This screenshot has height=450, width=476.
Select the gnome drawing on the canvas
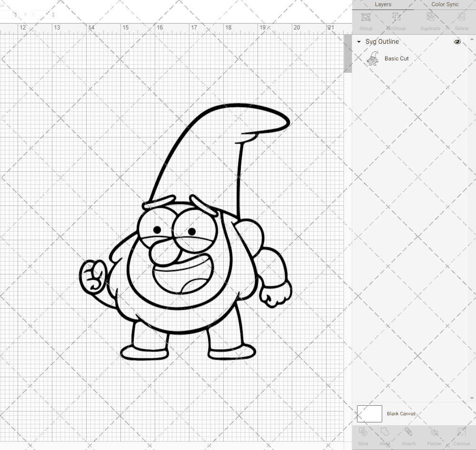[185, 232]
